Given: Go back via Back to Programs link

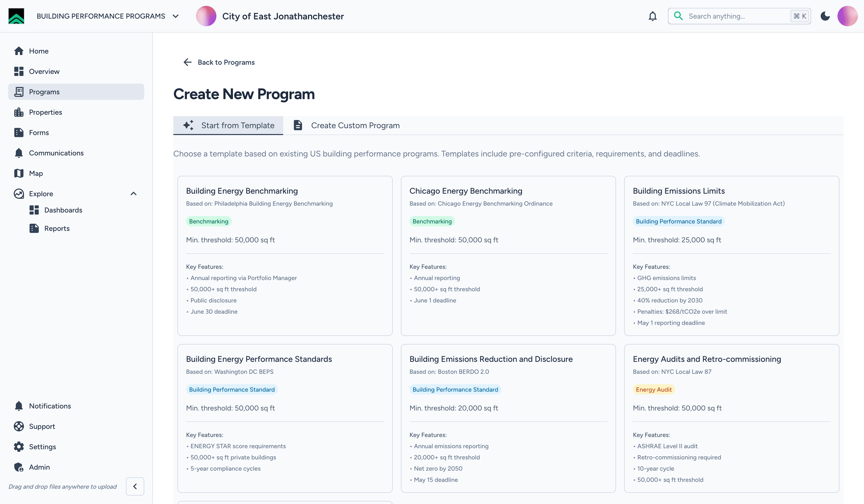Looking at the screenshot, I should pos(219,62).
